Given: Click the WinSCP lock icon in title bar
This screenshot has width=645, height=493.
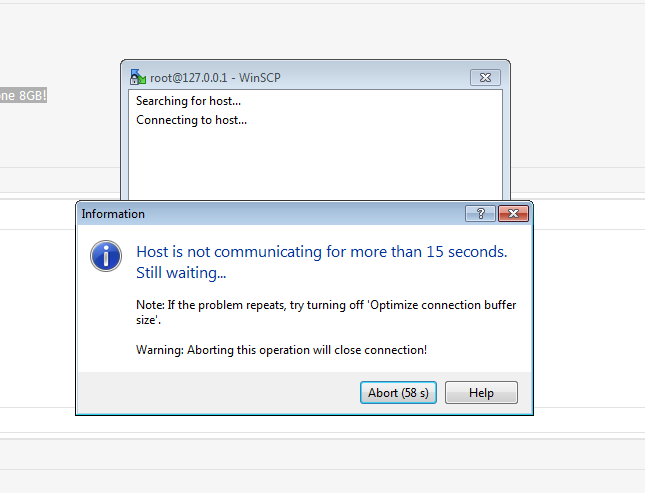Looking at the screenshot, I should click(x=137, y=77).
